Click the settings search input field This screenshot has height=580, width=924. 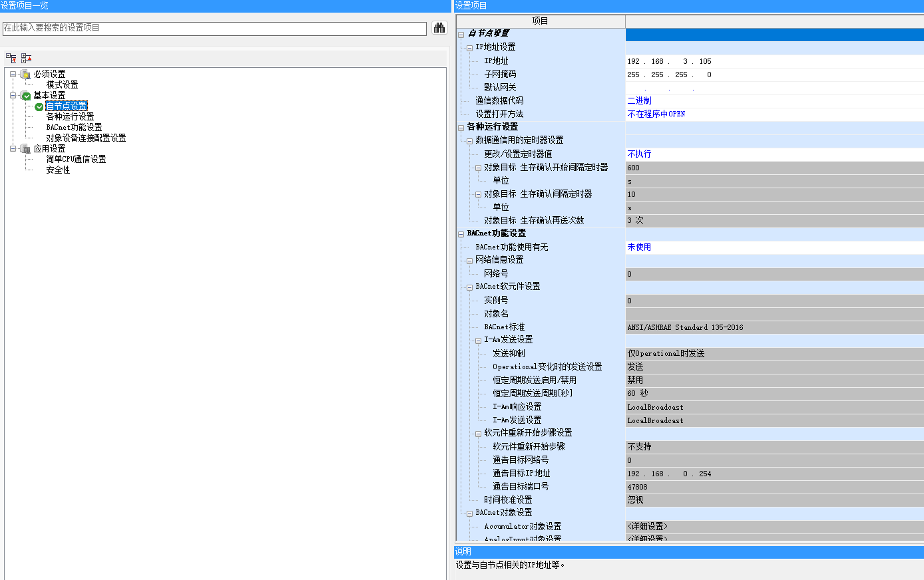tap(214, 29)
